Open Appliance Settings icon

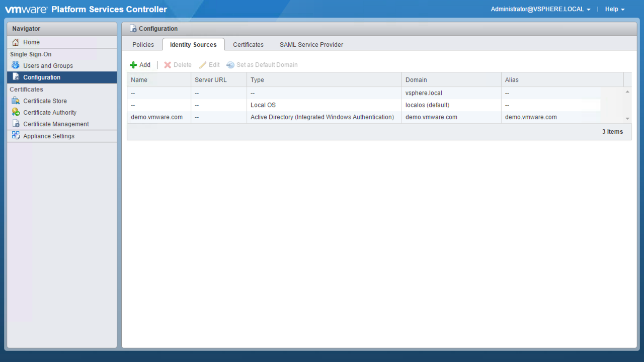pyautogui.click(x=16, y=136)
